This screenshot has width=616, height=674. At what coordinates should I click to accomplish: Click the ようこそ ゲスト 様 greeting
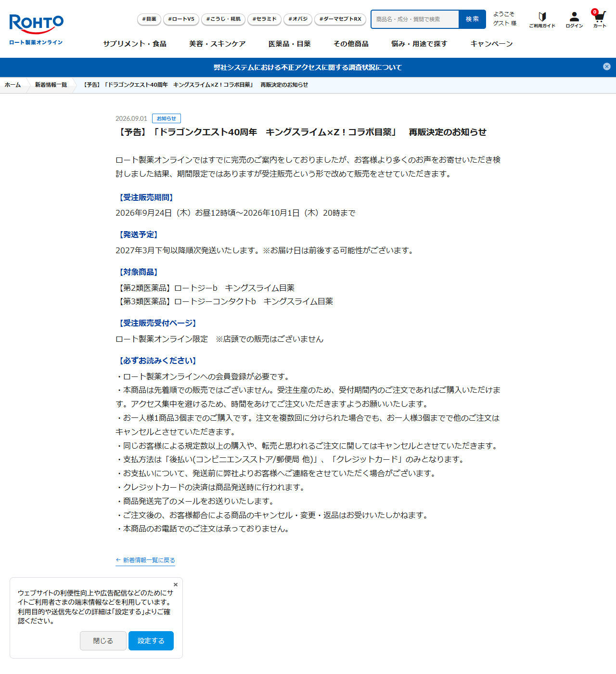(x=505, y=19)
